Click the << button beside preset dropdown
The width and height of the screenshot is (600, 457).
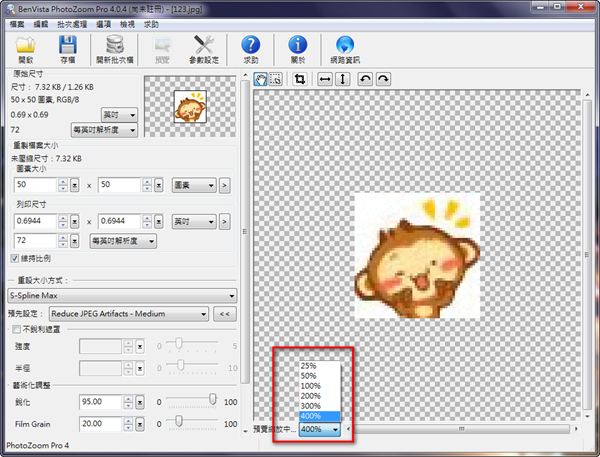(226, 313)
